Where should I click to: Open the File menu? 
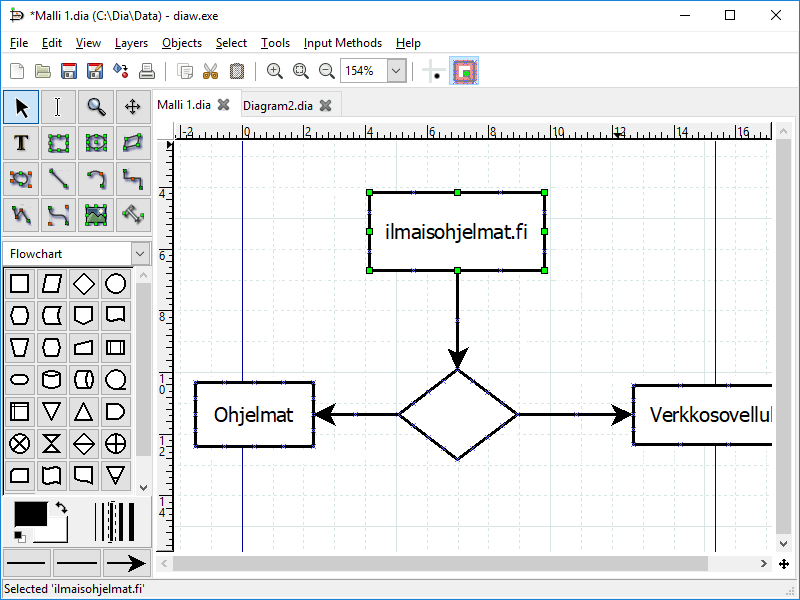(x=19, y=43)
